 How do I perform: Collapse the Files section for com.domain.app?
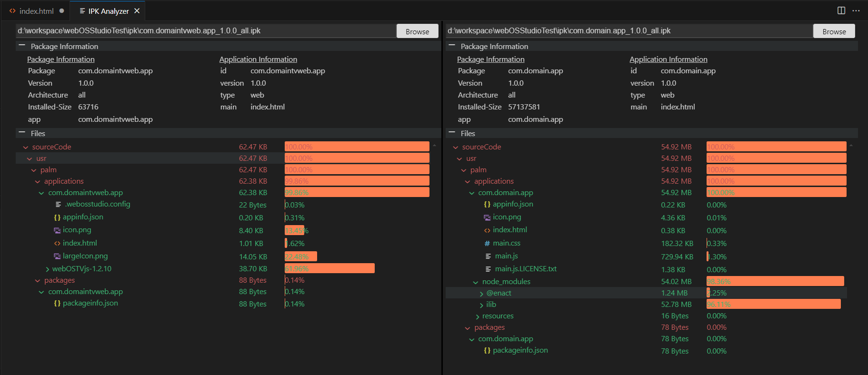[x=452, y=133]
